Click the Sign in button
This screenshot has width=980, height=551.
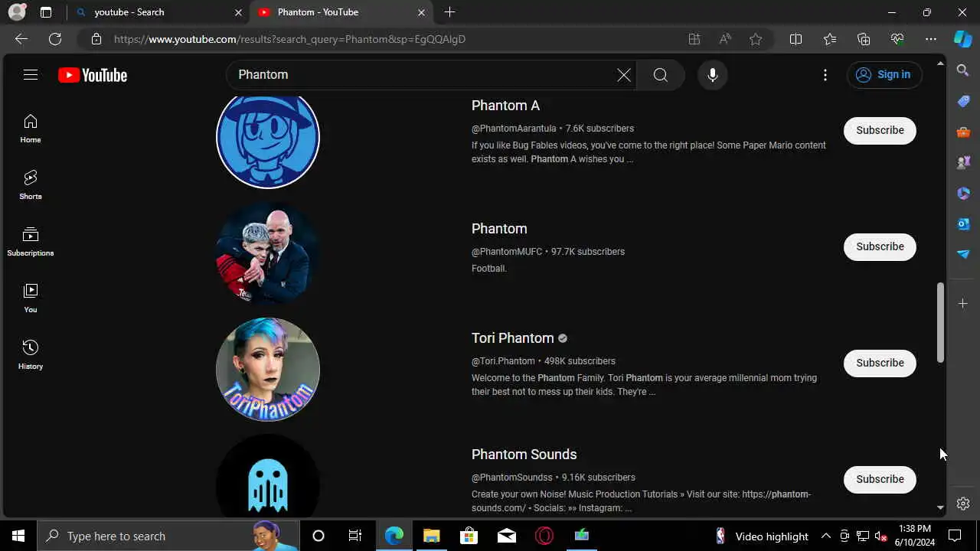(x=884, y=74)
